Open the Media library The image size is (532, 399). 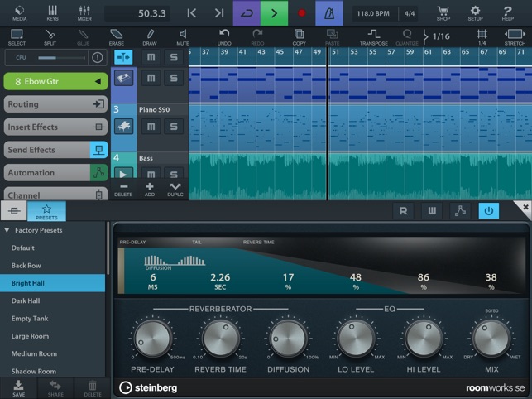[x=19, y=12]
